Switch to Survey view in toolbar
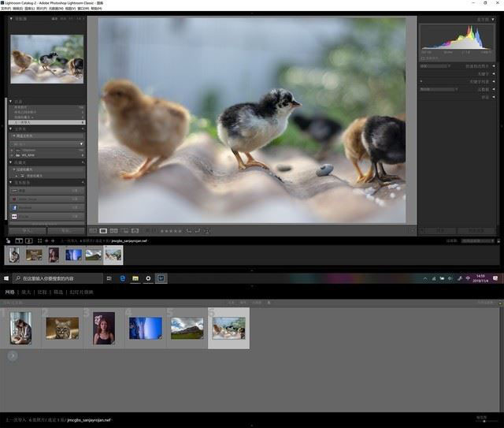The width and height of the screenshot is (504, 428). tap(124, 231)
